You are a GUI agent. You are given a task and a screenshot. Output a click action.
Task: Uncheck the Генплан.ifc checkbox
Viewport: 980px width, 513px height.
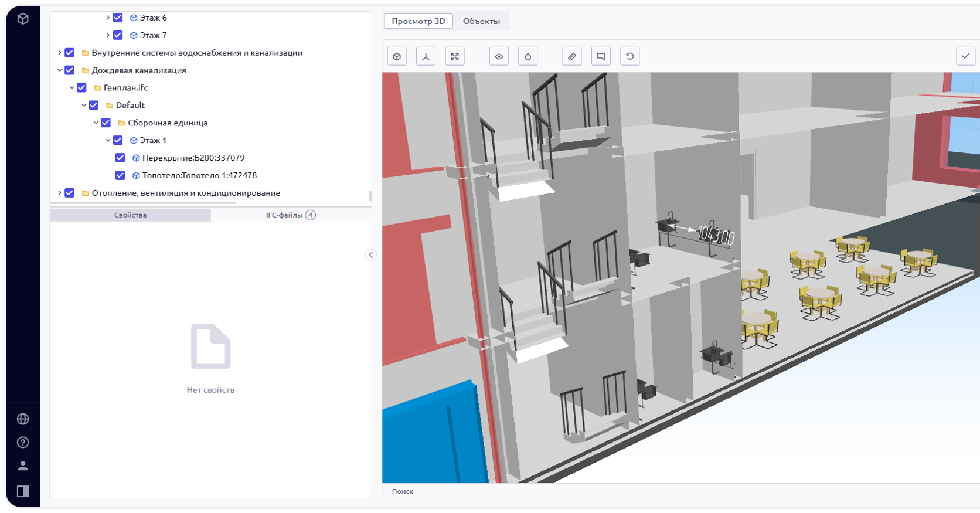(82, 88)
